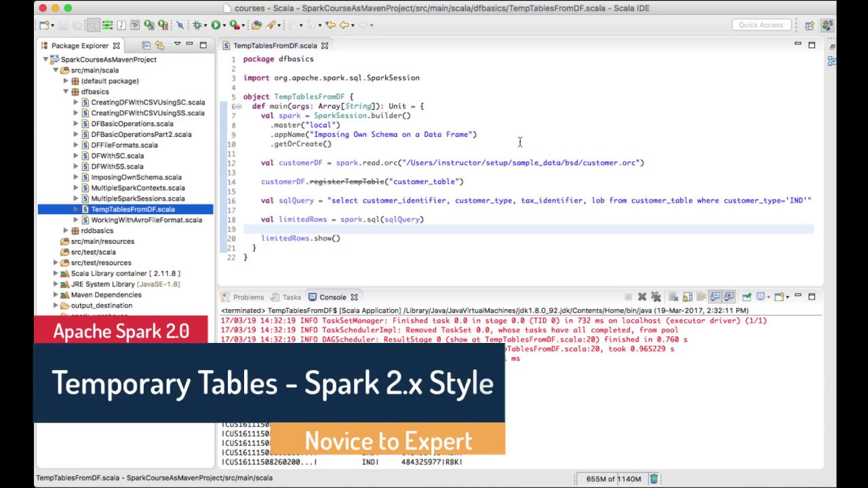Expand the rddbasics package

[x=66, y=231]
